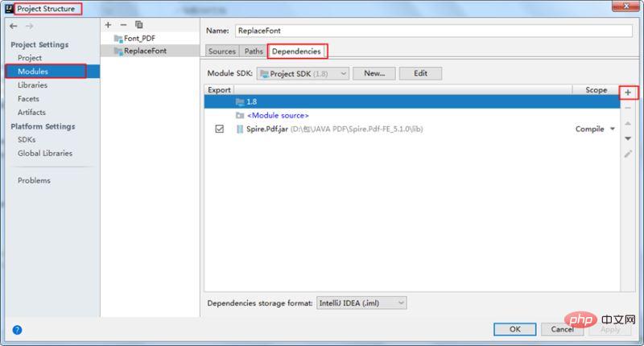644x346 pixels.
Task: Switch to the Paths tab
Action: tap(254, 51)
